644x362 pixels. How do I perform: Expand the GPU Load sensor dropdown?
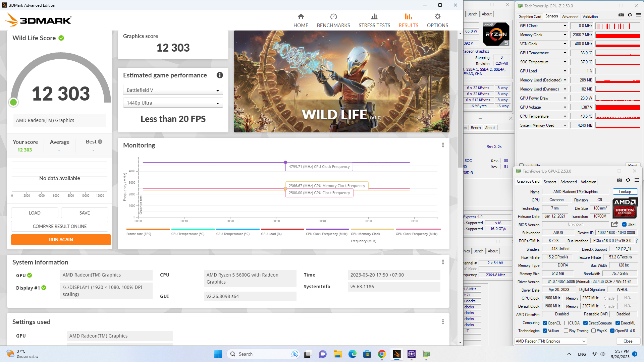click(565, 71)
